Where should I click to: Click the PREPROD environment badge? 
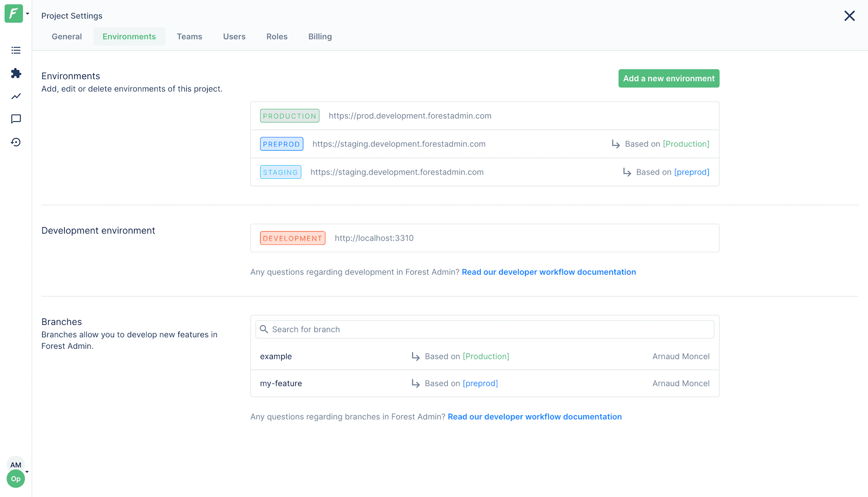(281, 144)
